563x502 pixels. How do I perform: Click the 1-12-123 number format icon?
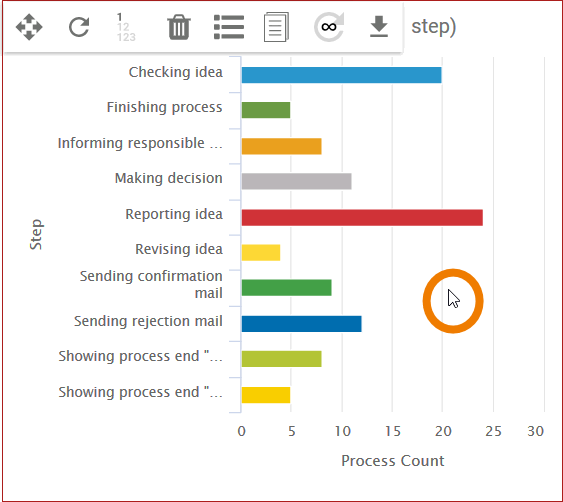[x=126, y=27]
